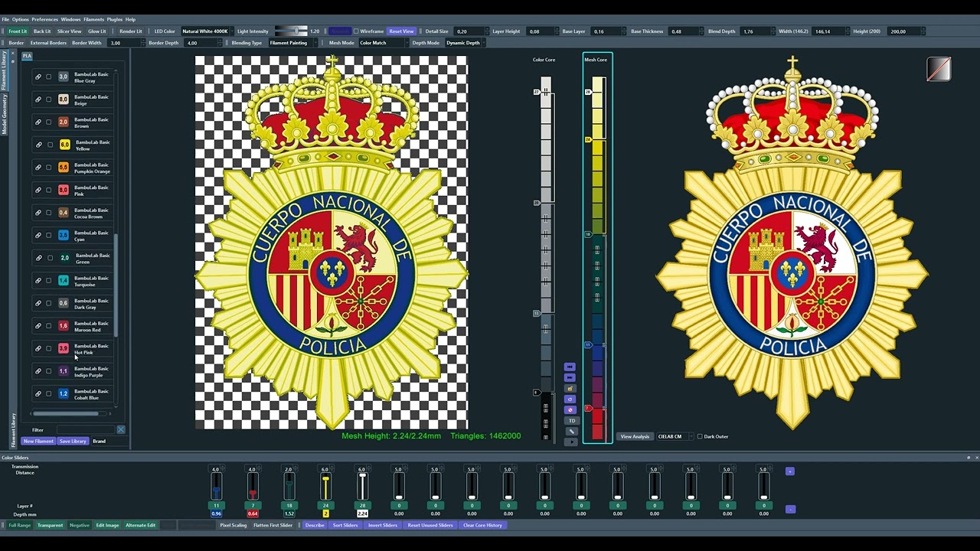Click link icon for BambuLab Basic Beige
980x551 pixels.
(x=38, y=99)
